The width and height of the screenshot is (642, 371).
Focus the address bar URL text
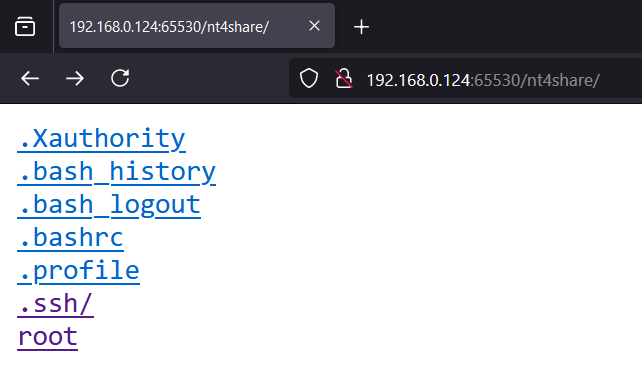[483, 80]
